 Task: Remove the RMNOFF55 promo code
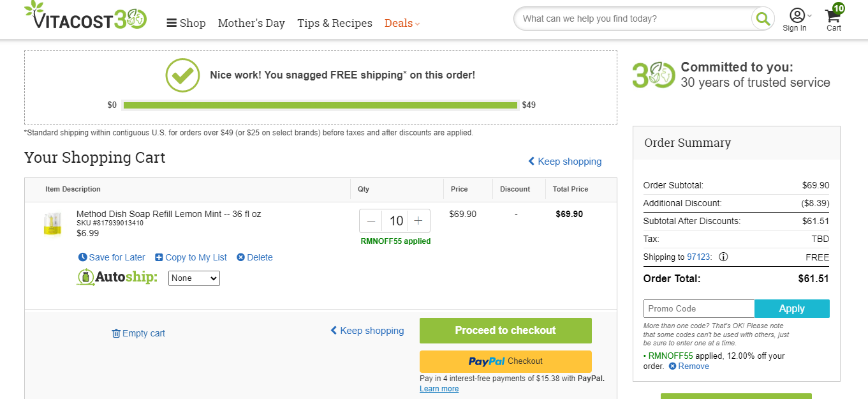tap(689, 366)
